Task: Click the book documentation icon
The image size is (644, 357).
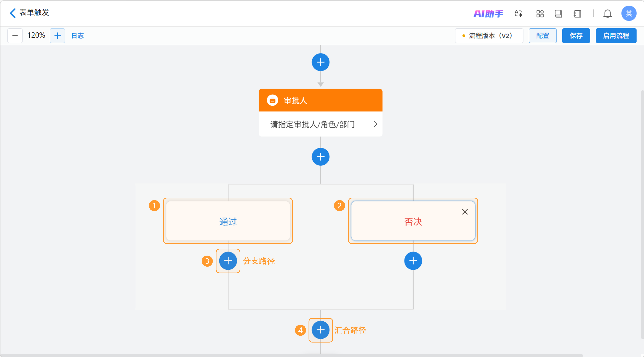Action: click(x=558, y=13)
